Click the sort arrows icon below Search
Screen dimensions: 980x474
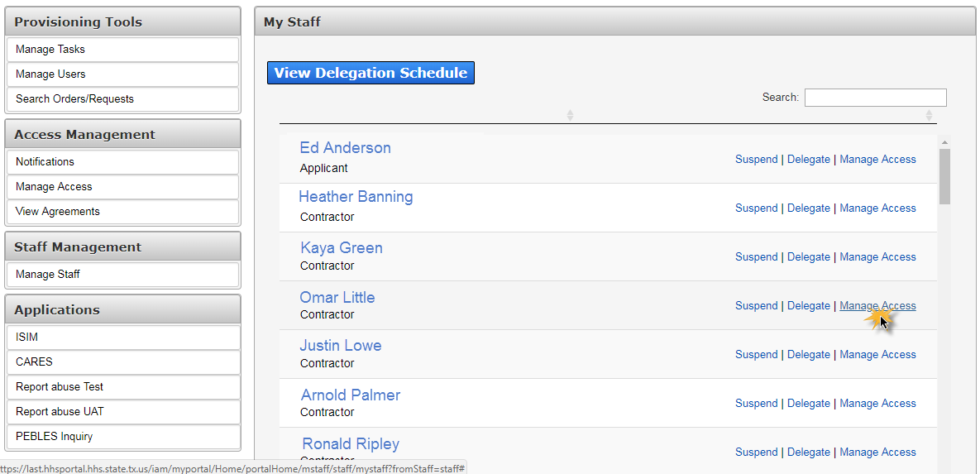pos(929,116)
